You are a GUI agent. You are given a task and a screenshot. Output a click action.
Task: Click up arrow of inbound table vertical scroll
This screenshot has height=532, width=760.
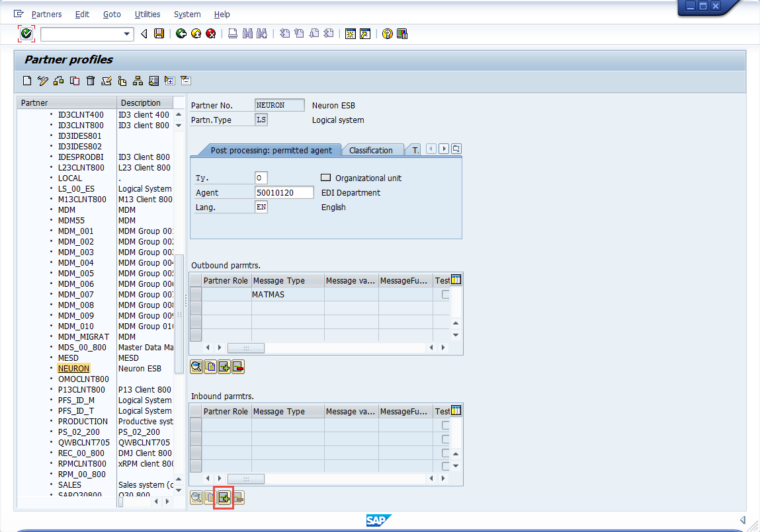pos(456,454)
